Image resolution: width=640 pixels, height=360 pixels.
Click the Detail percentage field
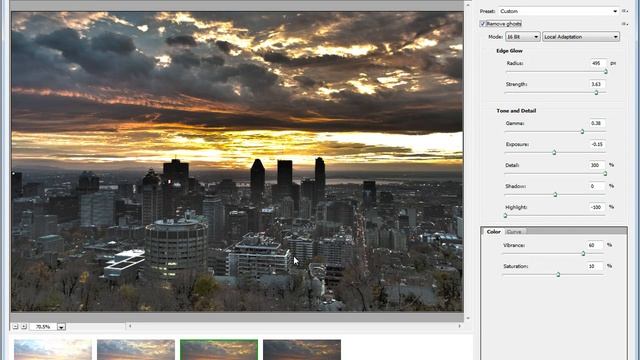[597, 165]
